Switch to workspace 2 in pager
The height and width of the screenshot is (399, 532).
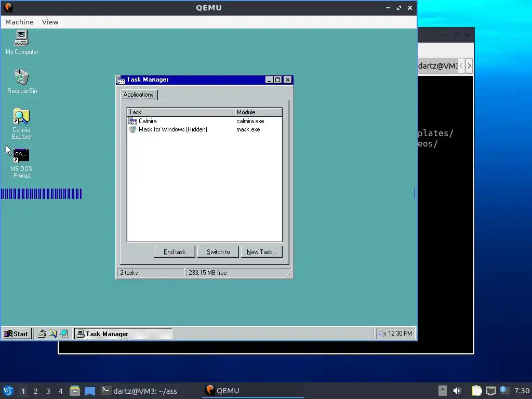coord(36,391)
